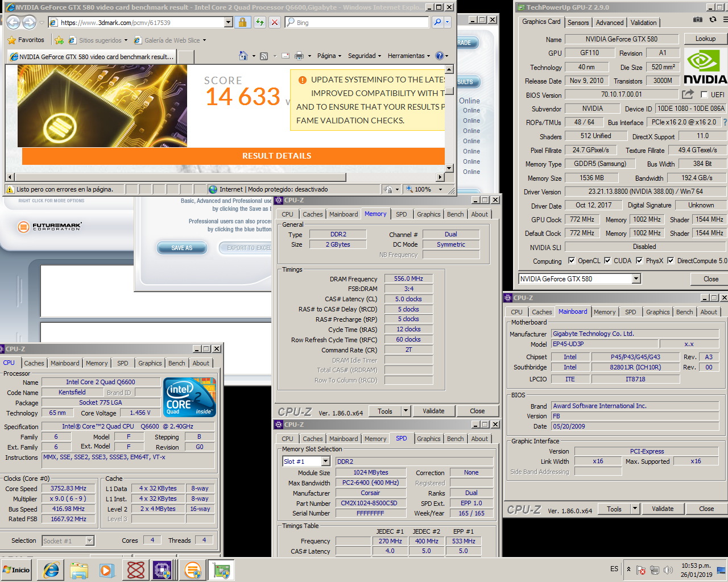Go back with Internet Explorer's Back arrow
The width and height of the screenshot is (728, 582).
pyautogui.click(x=13, y=22)
